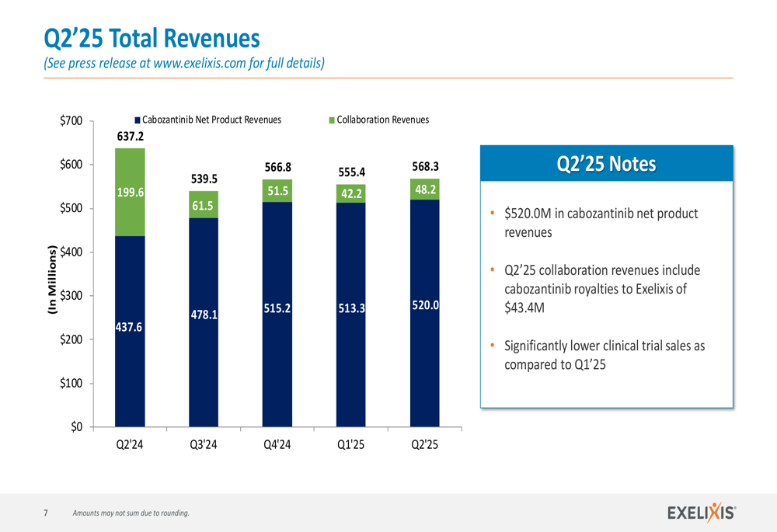Select the "Significantly lower clinical trial sales" bullet
This screenshot has height=532, width=777.
[x=605, y=355]
